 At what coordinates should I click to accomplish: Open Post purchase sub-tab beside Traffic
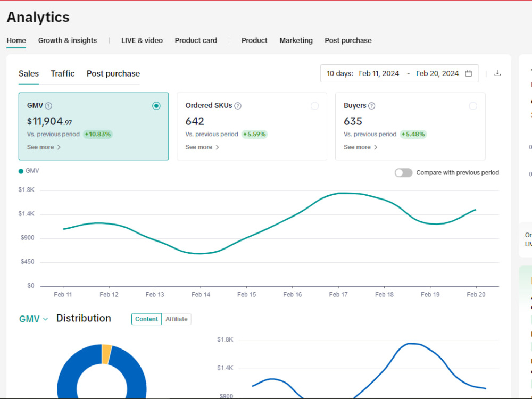click(x=113, y=73)
